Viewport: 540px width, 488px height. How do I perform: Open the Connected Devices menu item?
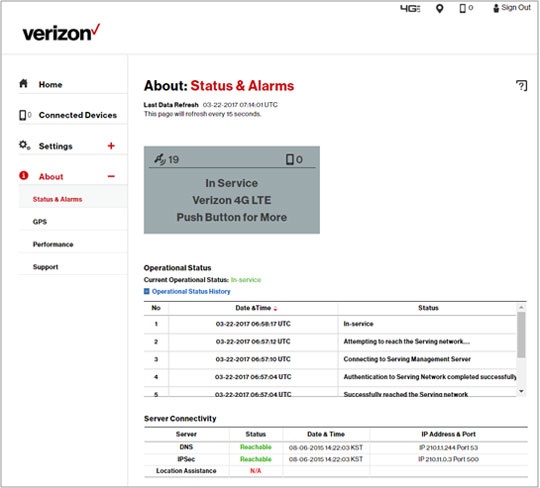(78, 115)
